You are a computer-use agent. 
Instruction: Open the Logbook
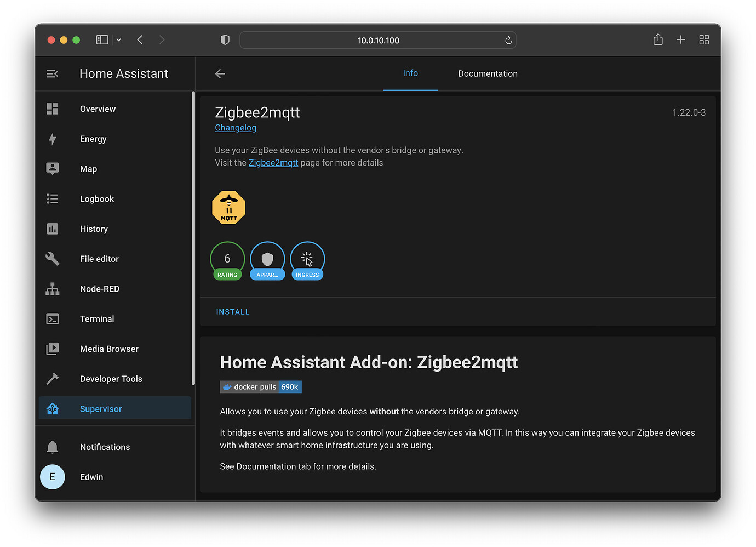[x=96, y=198]
